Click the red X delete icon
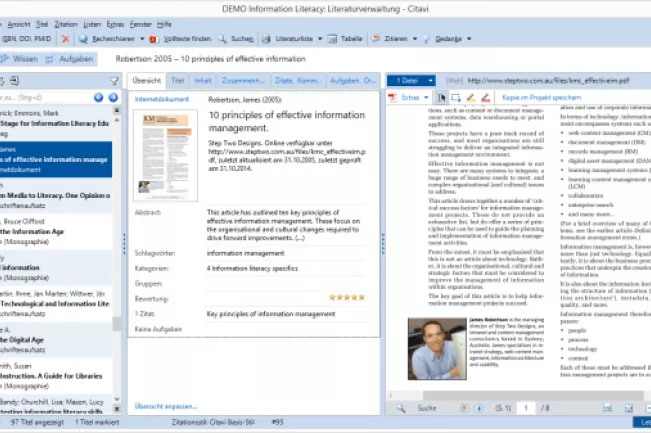The image size is (651, 433). [65, 39]
